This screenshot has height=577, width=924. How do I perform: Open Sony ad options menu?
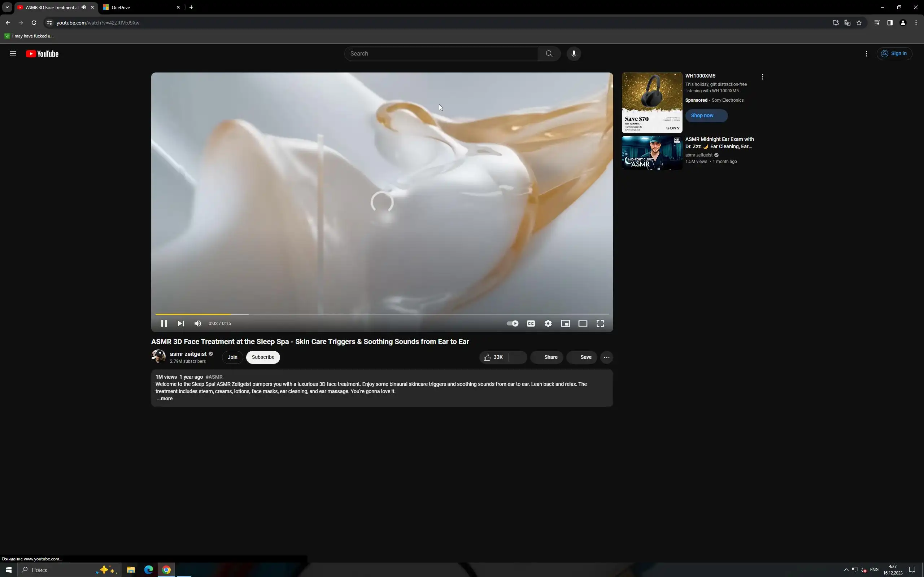point(762,77)
